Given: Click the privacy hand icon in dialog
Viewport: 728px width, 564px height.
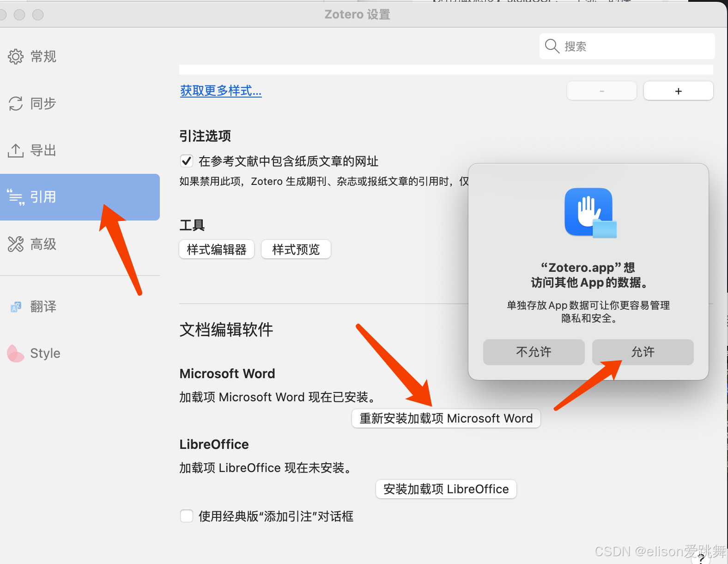Looking at the screenshot, I should tap(590, 213).
